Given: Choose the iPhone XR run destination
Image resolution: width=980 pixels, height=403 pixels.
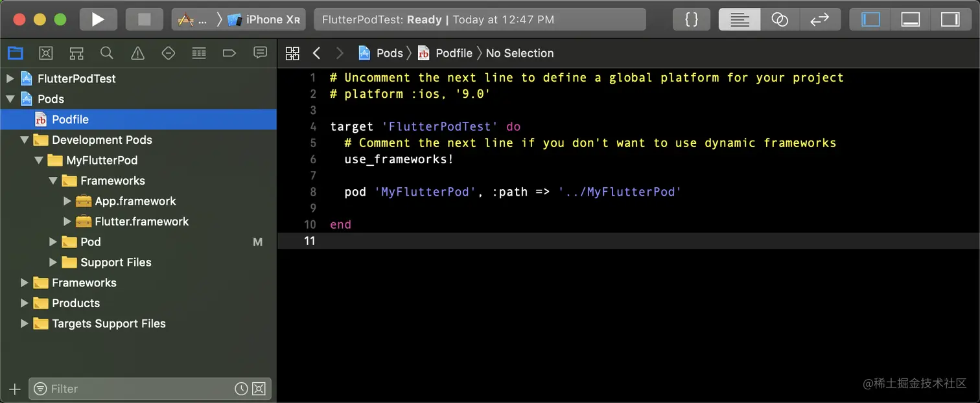Looking at the screenshot, I should coord(264,19).
